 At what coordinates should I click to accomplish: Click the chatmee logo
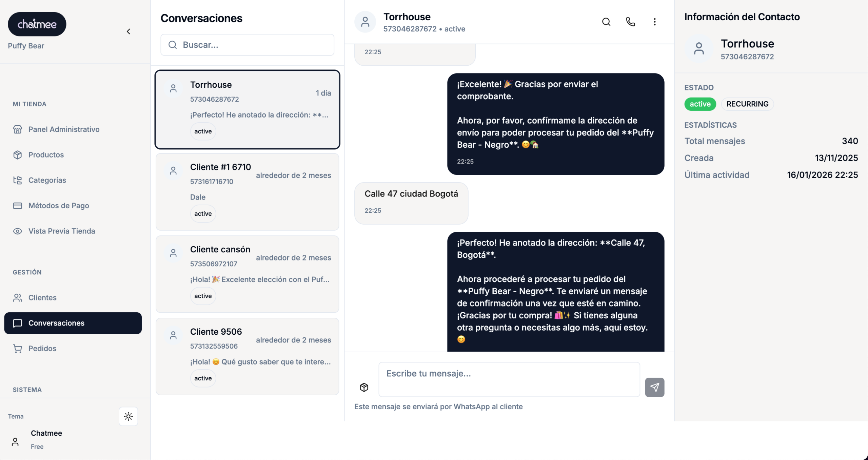[37, 24]
